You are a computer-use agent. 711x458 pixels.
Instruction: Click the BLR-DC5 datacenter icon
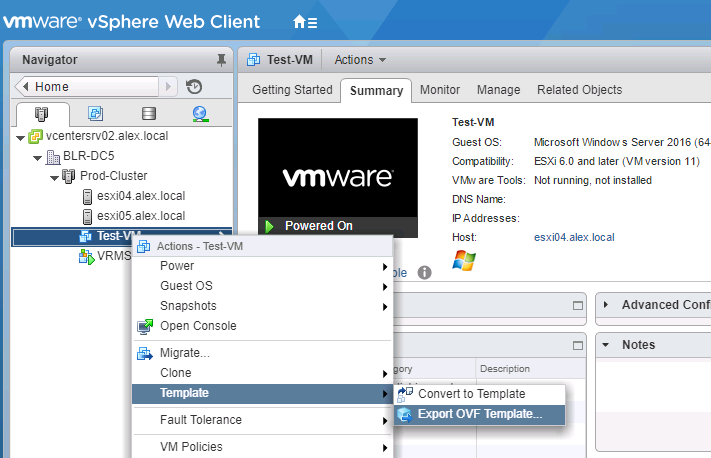point(53,157)
